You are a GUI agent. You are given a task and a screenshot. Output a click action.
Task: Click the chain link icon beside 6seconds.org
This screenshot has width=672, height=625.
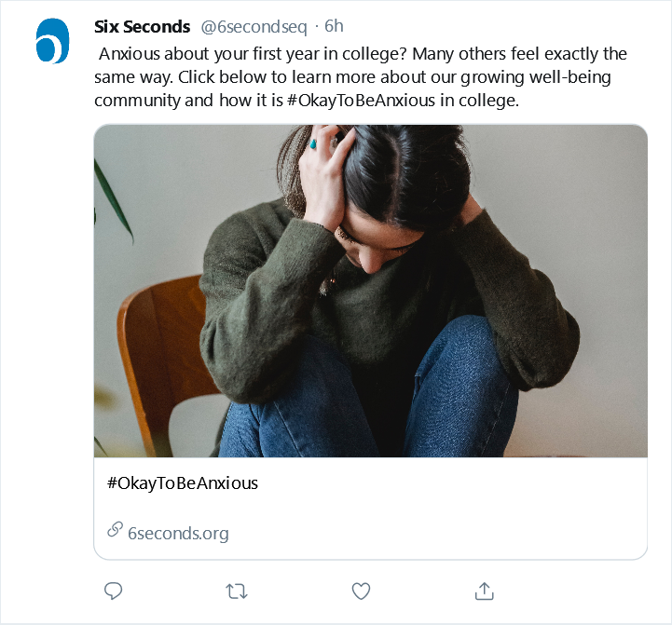pyautogui.click(x=116, y=530)
